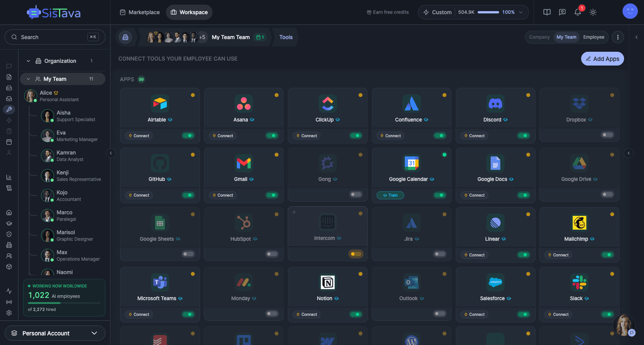
Task: Expand the Custom credits dropdown chevron
Action: [x=521, y=12]
